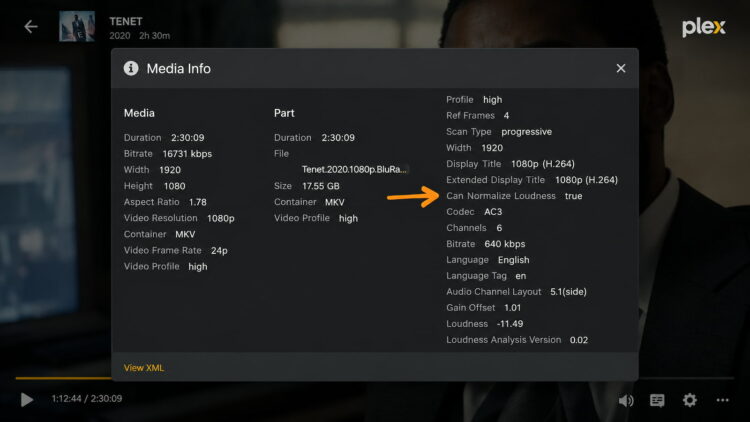
Task: Click the Media section heading
Action: (x=139, y=113)
